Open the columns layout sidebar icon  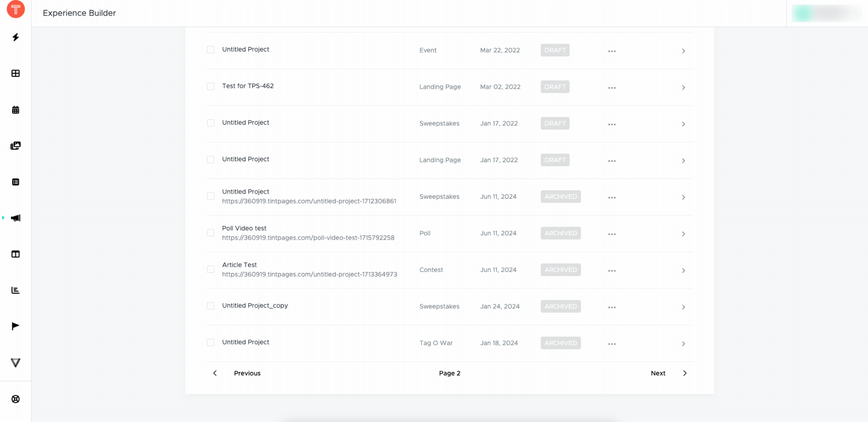coord(15,254)
